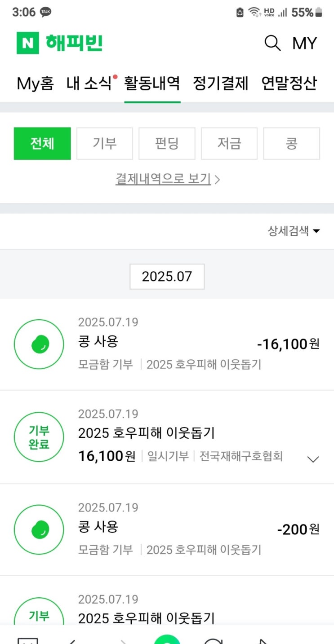Go to the 내 소식 tab

[89, 84]
